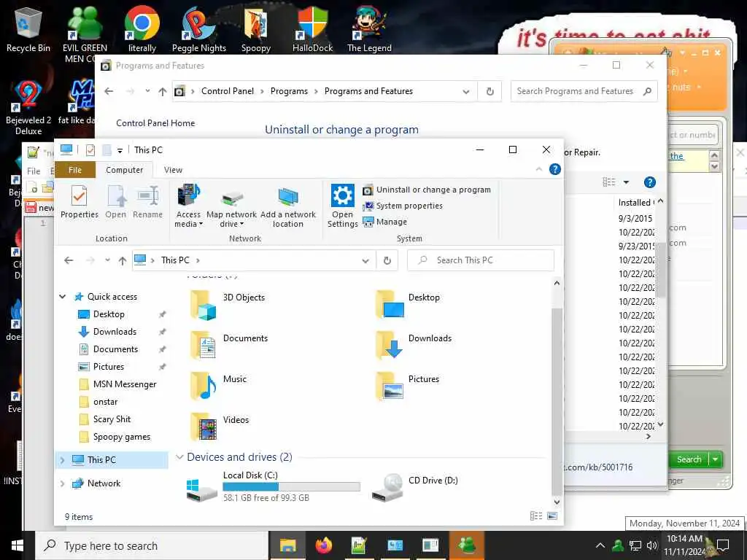Screen dimensions: 747x560
Task: Select CD Drive (D:)
Action: (x=415, y=486)
